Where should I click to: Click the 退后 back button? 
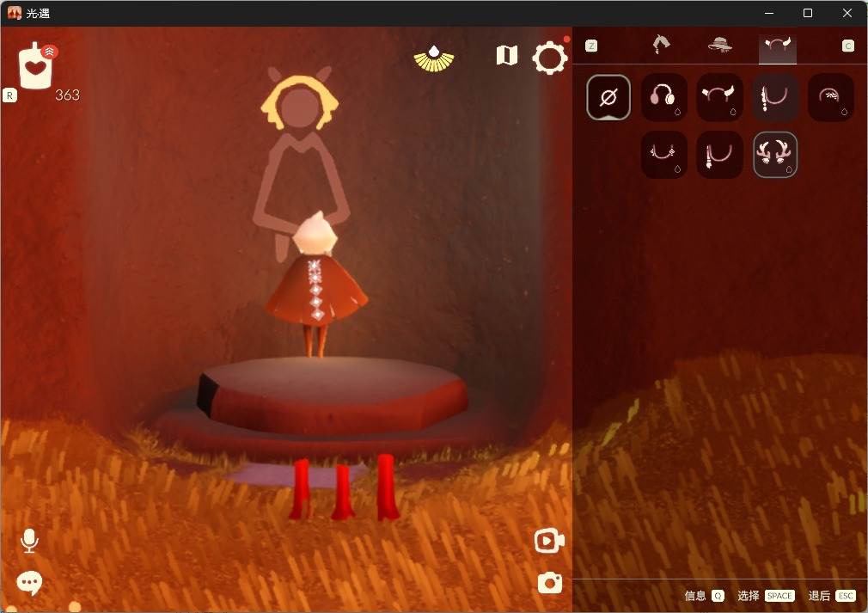click(833, 595)
